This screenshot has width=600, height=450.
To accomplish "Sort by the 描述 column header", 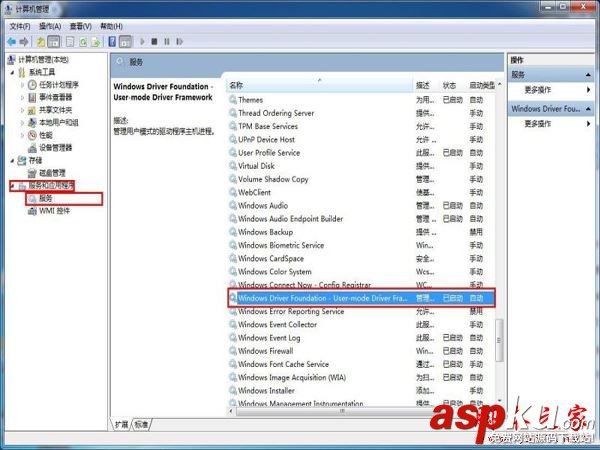I will [x=426, y=85].
